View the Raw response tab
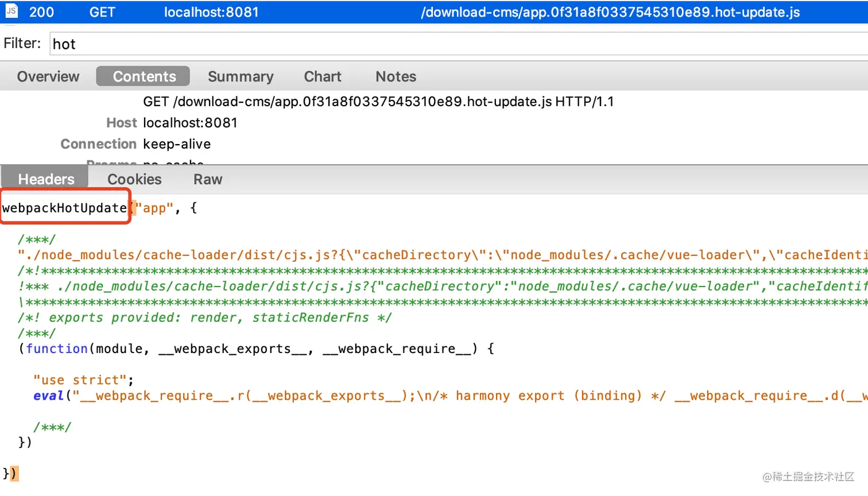This screenshot has height=496, width=868. tap(208, 179)
